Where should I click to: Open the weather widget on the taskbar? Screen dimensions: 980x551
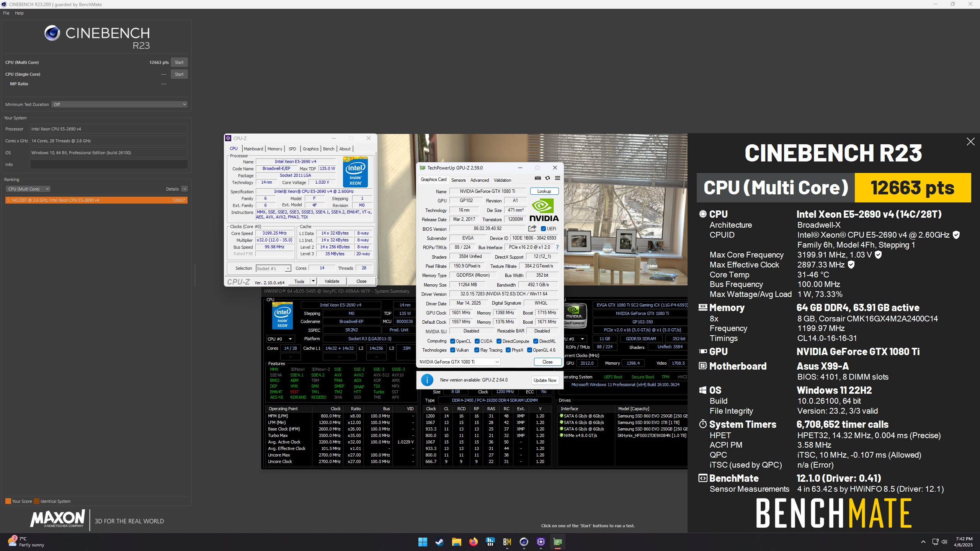(26, 541)
